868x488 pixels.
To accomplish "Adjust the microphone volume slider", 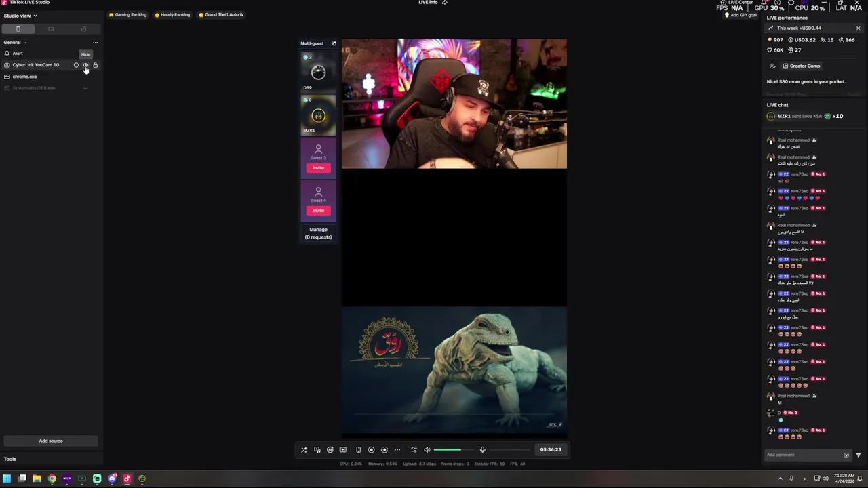I will coord(510,450).
